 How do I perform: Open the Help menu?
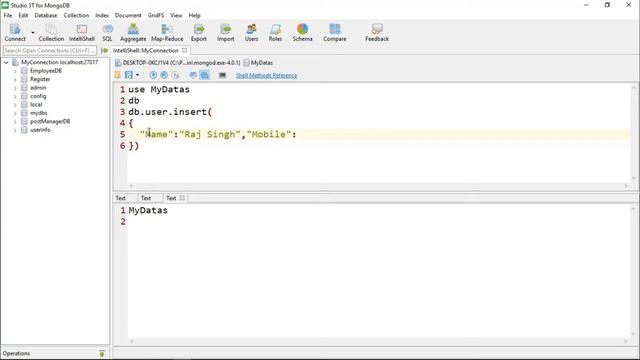[195, 15]
